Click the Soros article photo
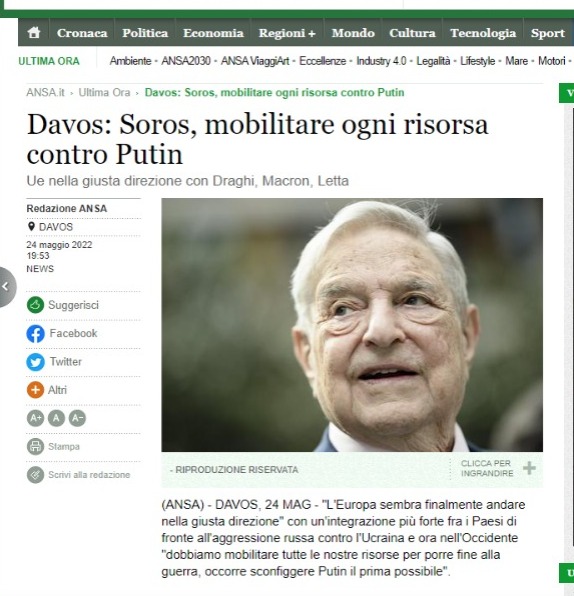This screenshot has width=574, height=596. (x=352, y=325)
